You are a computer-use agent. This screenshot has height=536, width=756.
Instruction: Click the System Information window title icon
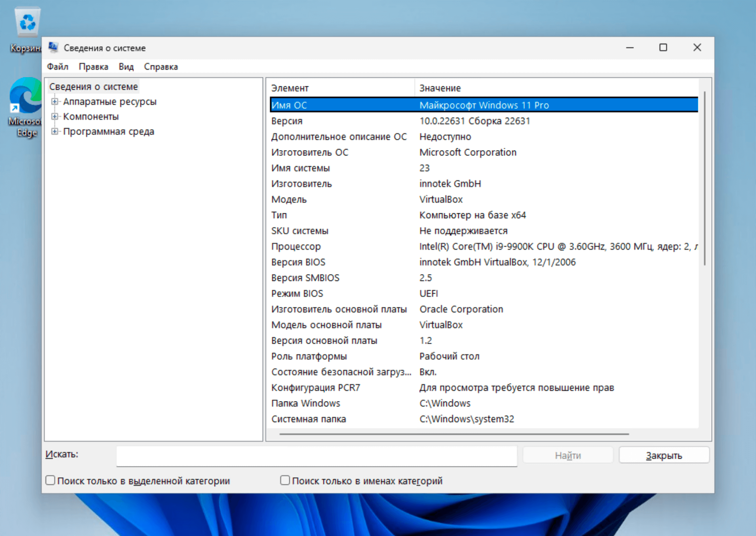pos(53,47)
